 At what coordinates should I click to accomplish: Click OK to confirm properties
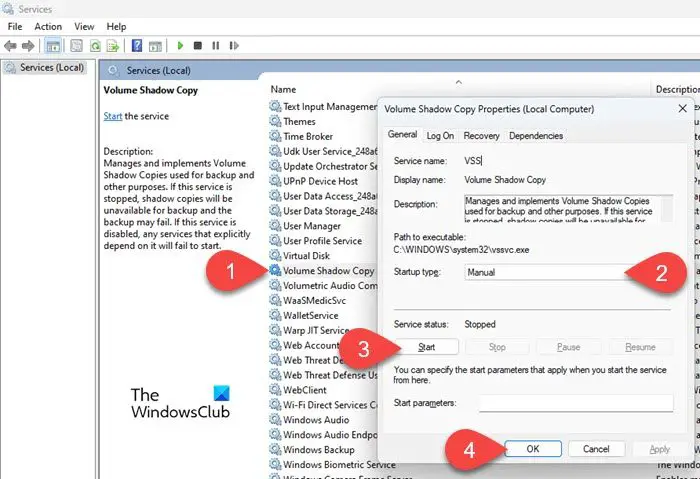(x=533, y=449)
